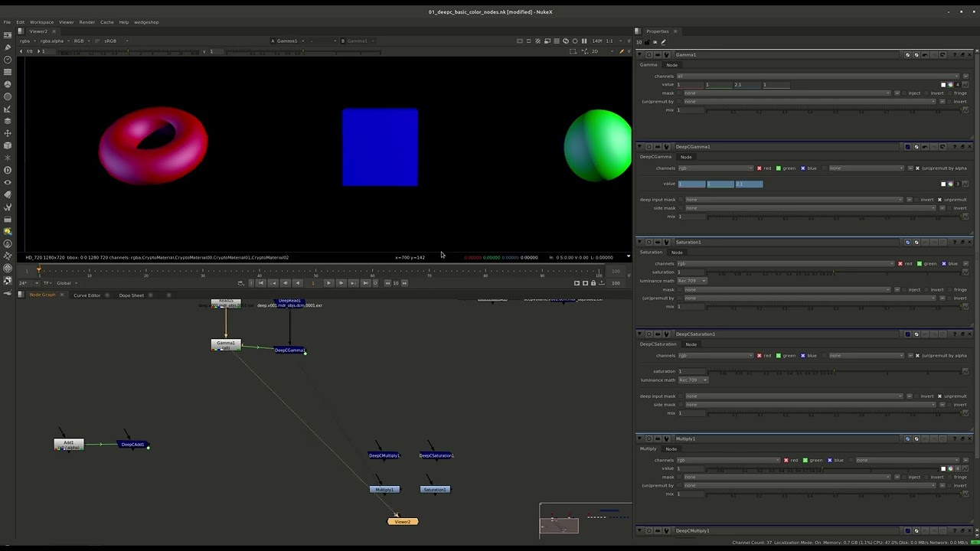
Task: Open DeepCGamma1 deep input mask dropdown
Action: tap(795, 200)
